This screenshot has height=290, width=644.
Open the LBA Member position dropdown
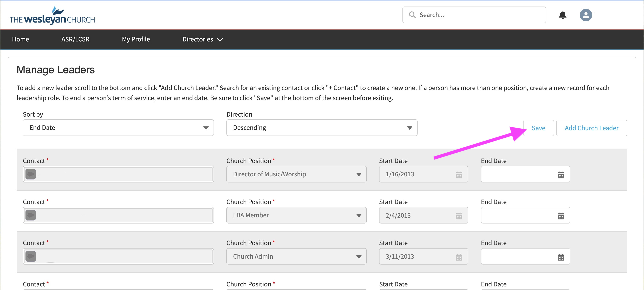pos(296,215)
